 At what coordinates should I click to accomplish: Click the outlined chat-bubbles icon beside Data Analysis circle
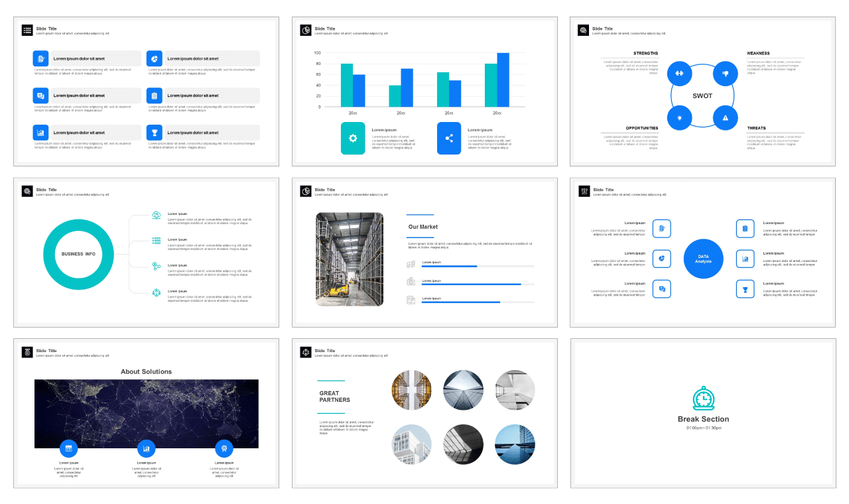click(662, 289)
